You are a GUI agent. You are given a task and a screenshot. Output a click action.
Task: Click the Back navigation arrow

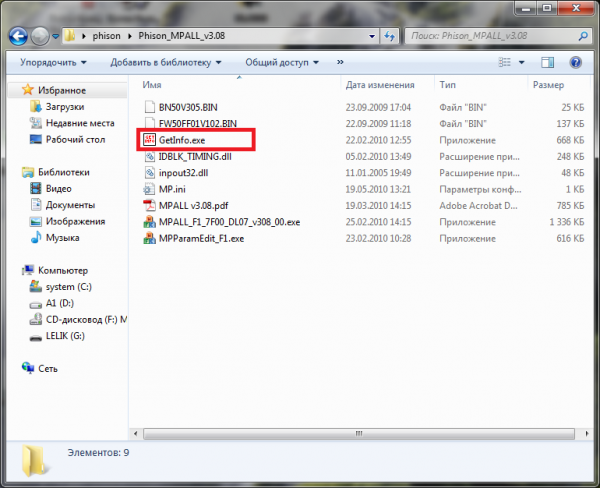pyautogui.click(x=18, y=37)
